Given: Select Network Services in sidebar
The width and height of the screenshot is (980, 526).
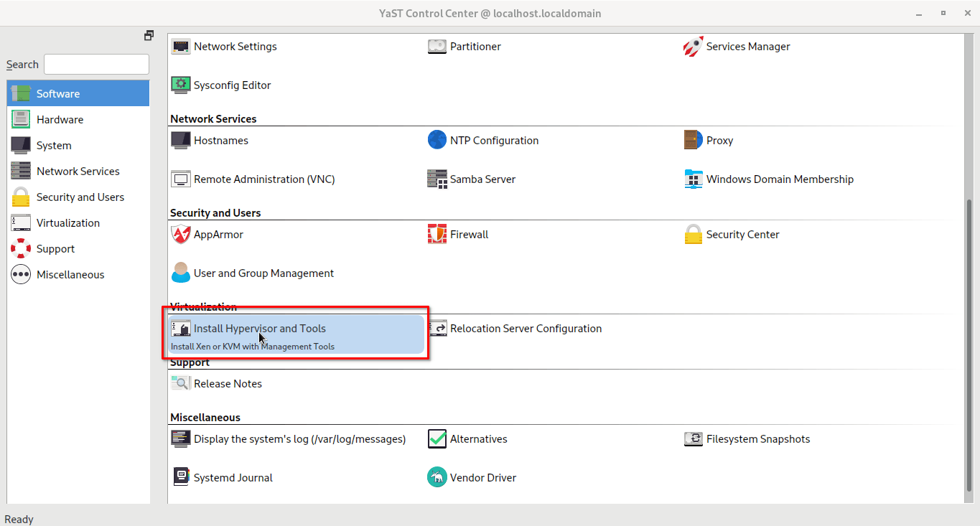Looking at the screenshot, I should (78, 172).
